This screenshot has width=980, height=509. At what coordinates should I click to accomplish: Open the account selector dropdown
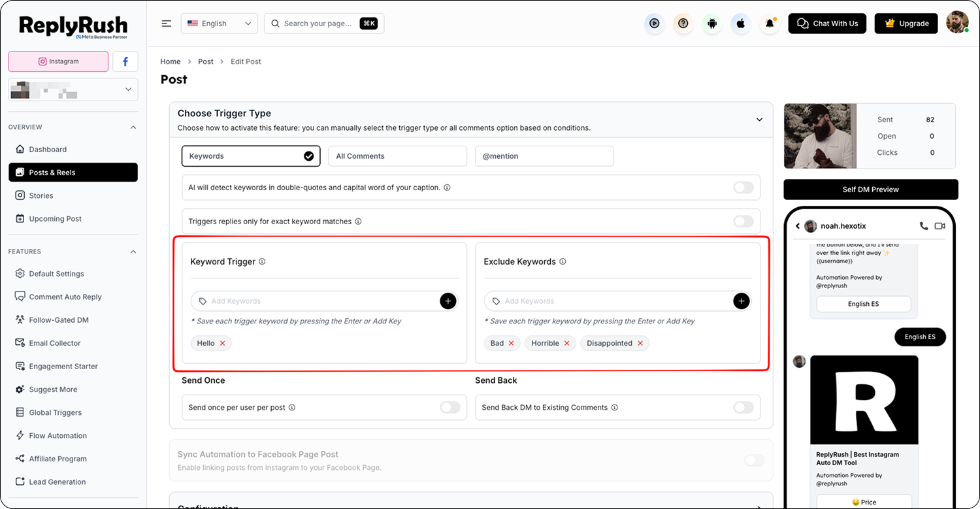[x=73, y=90]
